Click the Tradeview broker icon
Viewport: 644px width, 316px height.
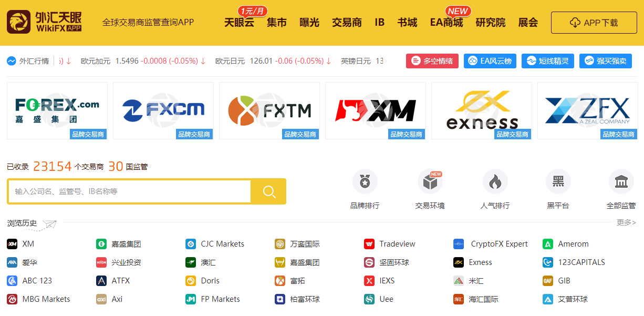(369, 244)
